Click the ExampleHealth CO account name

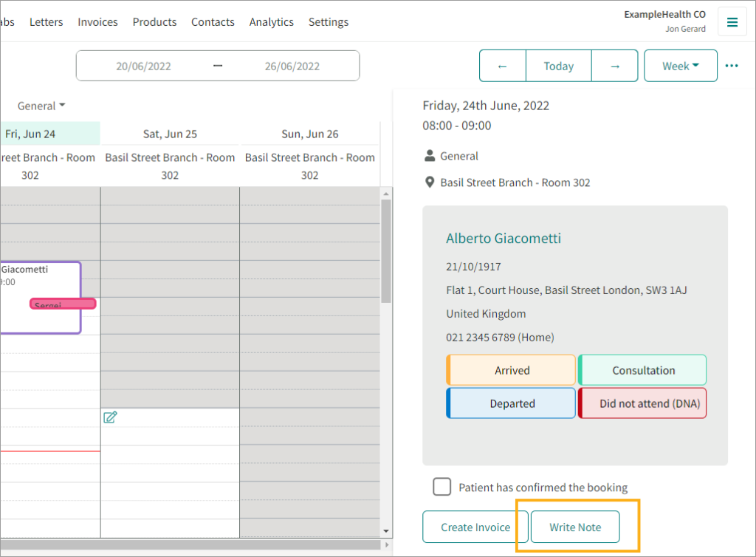[665, 15]
